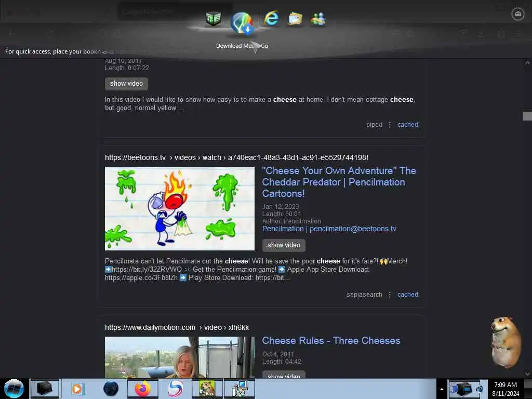The image size is (532, 399).
Task: Open the Cheese Rules - Three Cheeses link
Action: (331, 340)
